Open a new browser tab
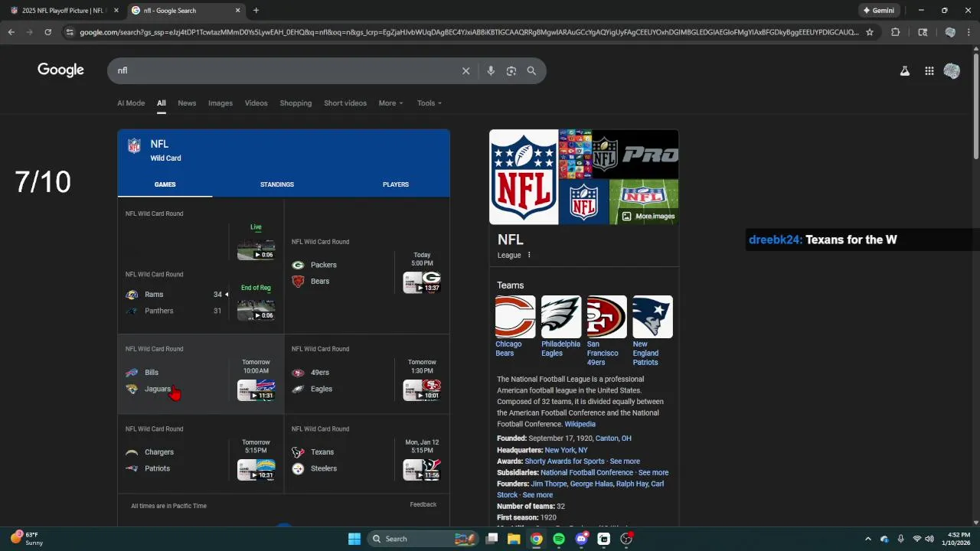Image resolution: width=980 pixels, height=551 pixels. pos(256,11)
